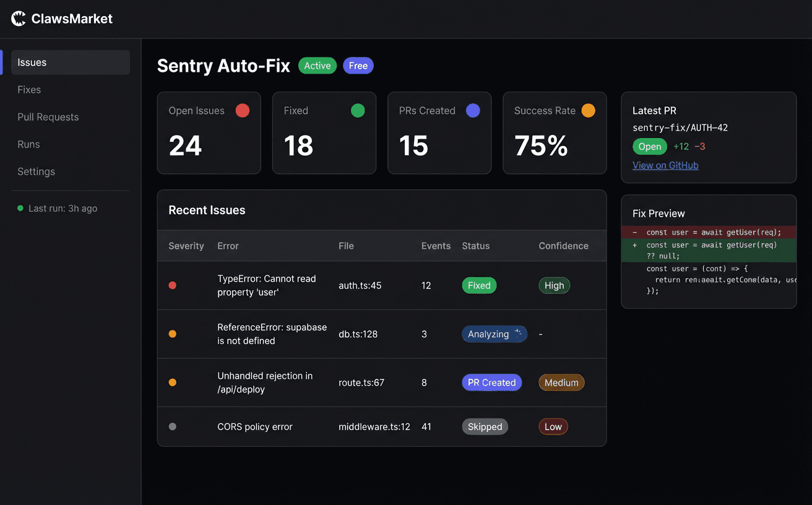Click the blue dot on PRs Created card

tap(472, 110)
